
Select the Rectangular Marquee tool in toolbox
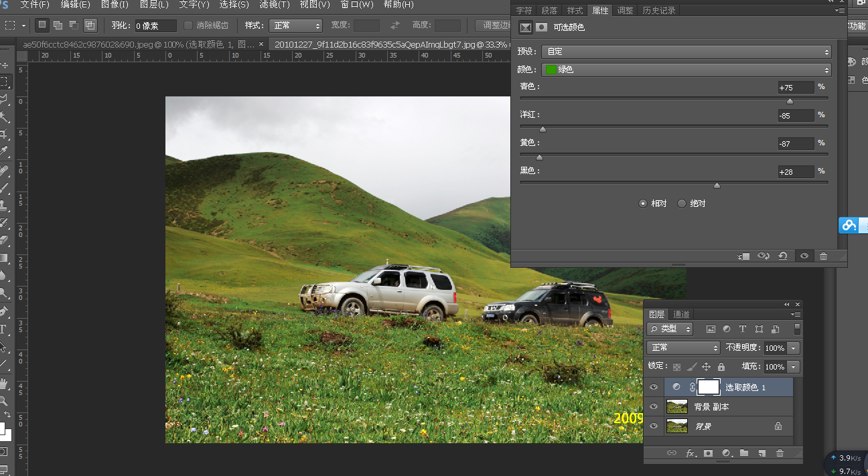(x=4, y=82)
